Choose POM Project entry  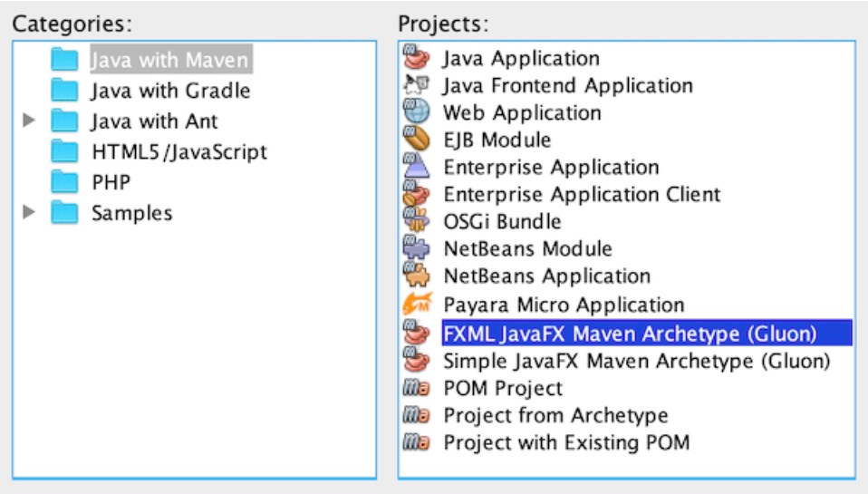503,388
